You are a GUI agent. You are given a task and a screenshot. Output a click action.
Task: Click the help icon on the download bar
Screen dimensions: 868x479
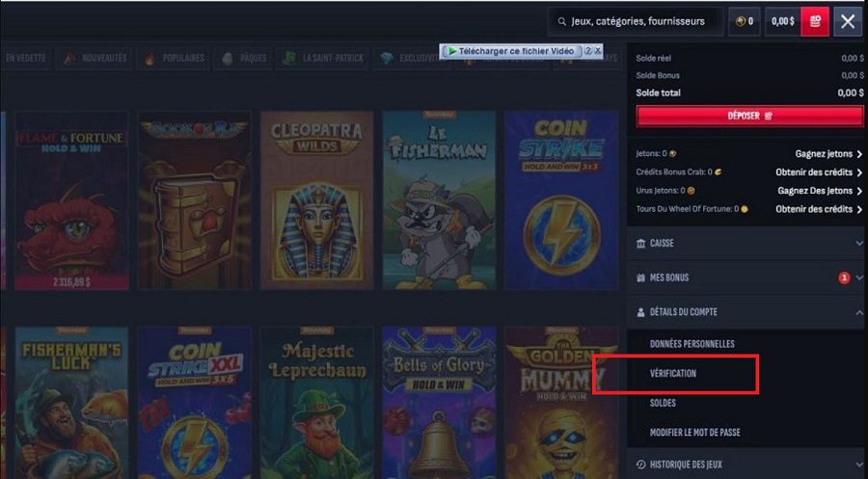pyautogui.click(x=588, y=50)
